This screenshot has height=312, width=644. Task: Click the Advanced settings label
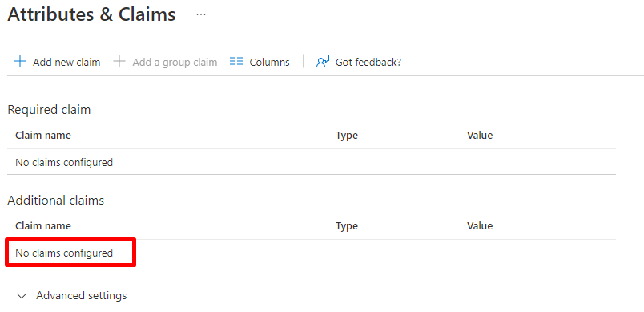click(x=82, y=295)
